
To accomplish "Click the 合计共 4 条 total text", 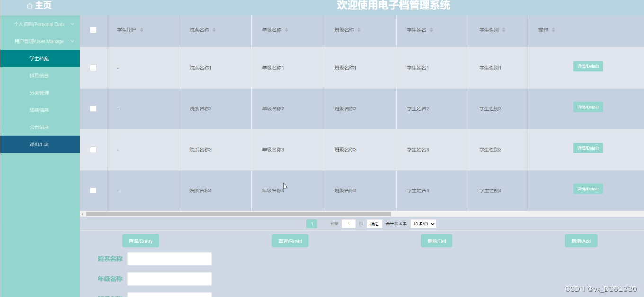I will (396, 224).
